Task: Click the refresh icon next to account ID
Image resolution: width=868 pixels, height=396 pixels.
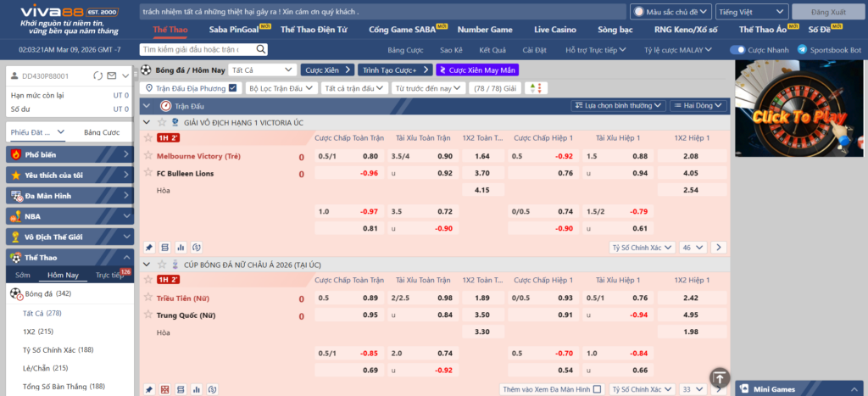Action: coord(100,76)
